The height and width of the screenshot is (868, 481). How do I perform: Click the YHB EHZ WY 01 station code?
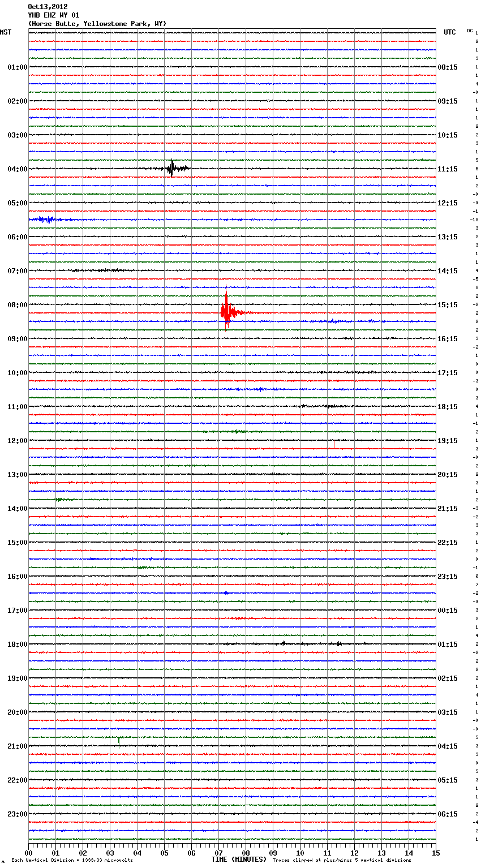54,15
